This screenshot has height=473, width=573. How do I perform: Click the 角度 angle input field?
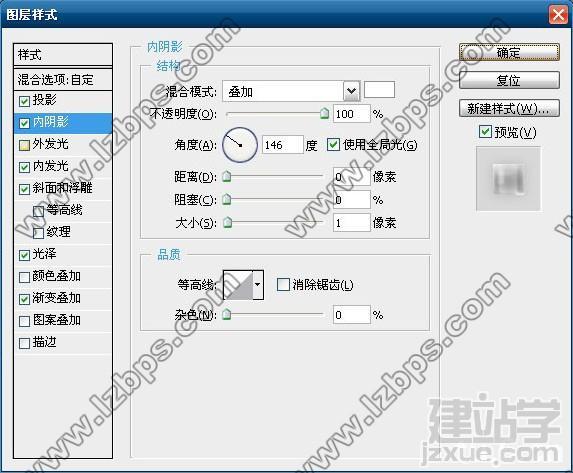click(x=282, y=145)
